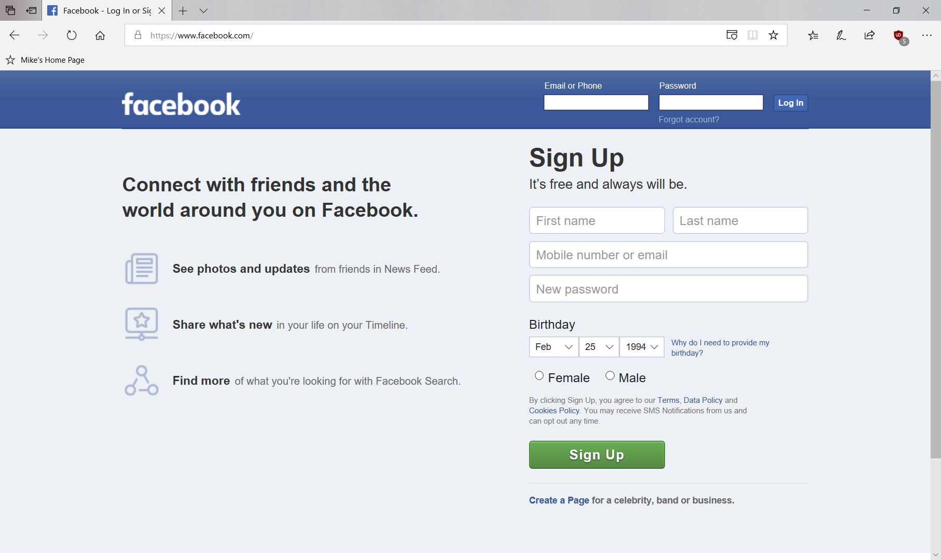The width and height of the screenshot is (941, 560).
Task: Open the Hub favorites list
Action: [x=813, y=35]
